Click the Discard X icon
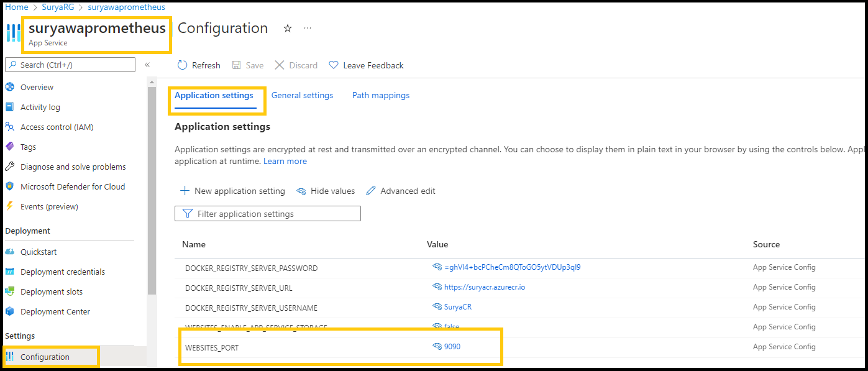The width and height of the screenshot is (868, 371). tap(280, 65)
